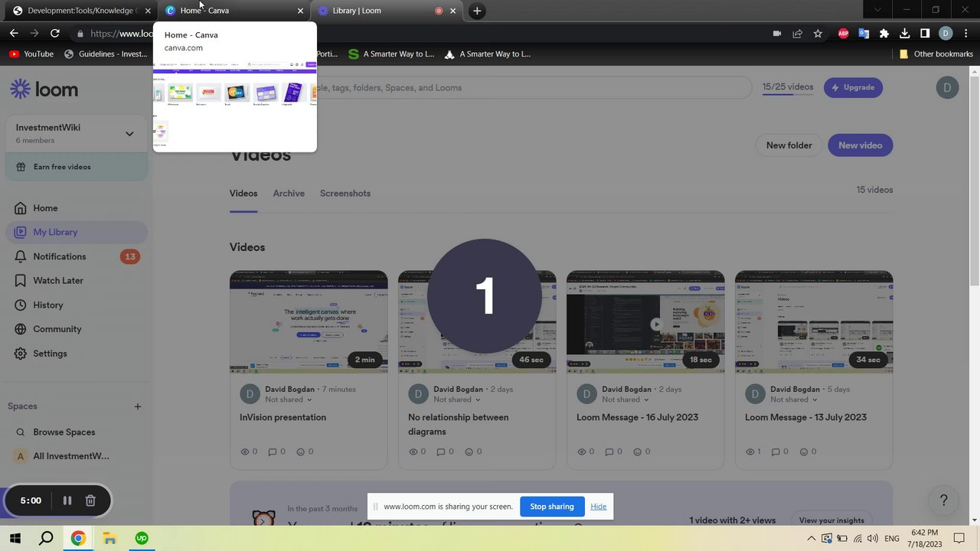Open the 15/25 videos counter link
Viewport: 980px width, 551px height.
(788, 87)
